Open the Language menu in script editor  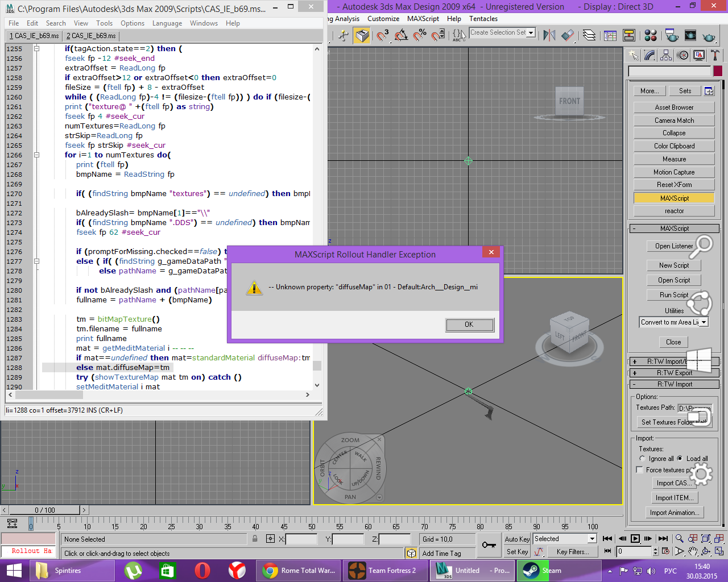167,23
